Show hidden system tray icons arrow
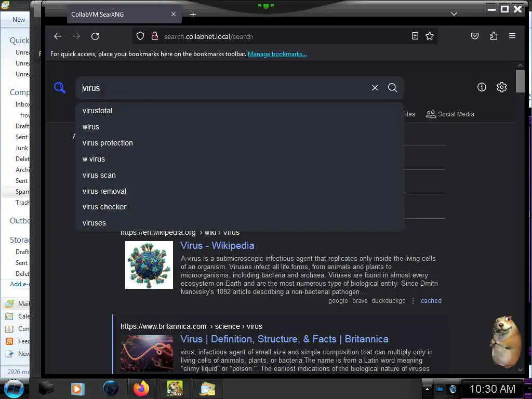 point(427,389)
